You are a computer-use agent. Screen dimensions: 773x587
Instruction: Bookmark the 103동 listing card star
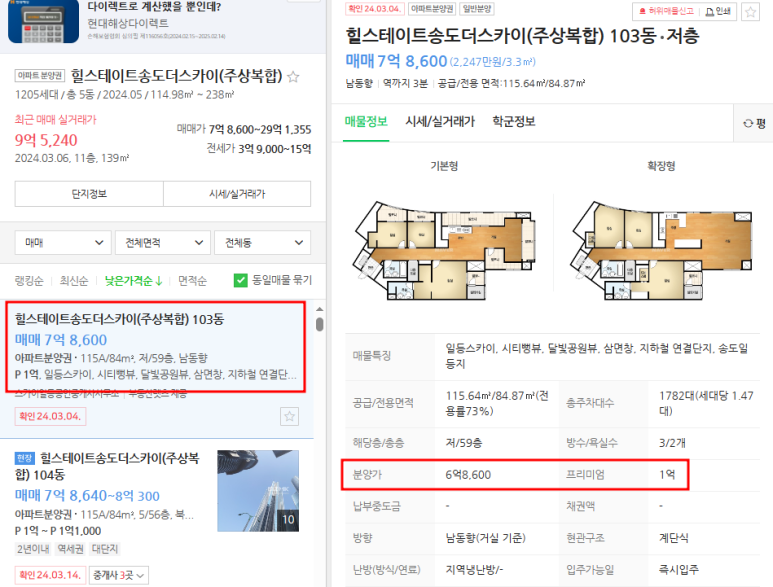coord(289,417)
